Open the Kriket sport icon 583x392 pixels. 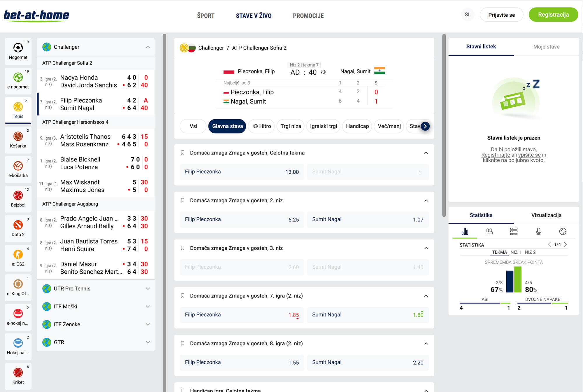click(18, 376)
